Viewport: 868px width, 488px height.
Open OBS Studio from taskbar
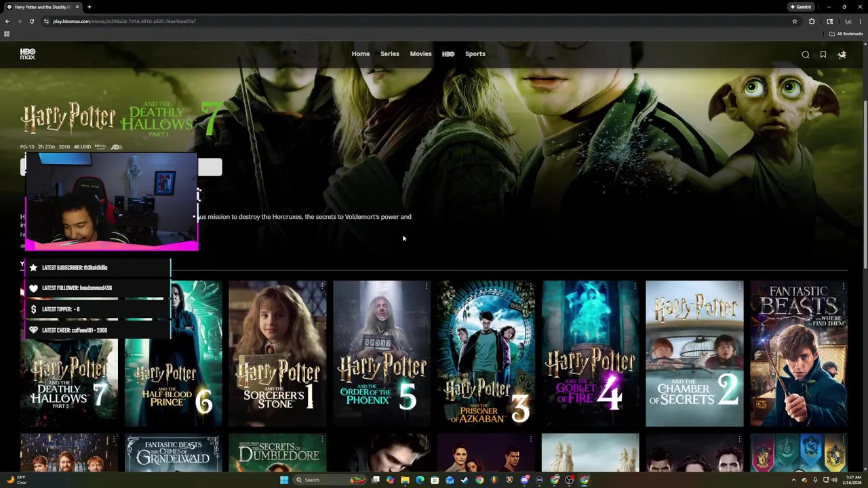[x=569, y=480]
